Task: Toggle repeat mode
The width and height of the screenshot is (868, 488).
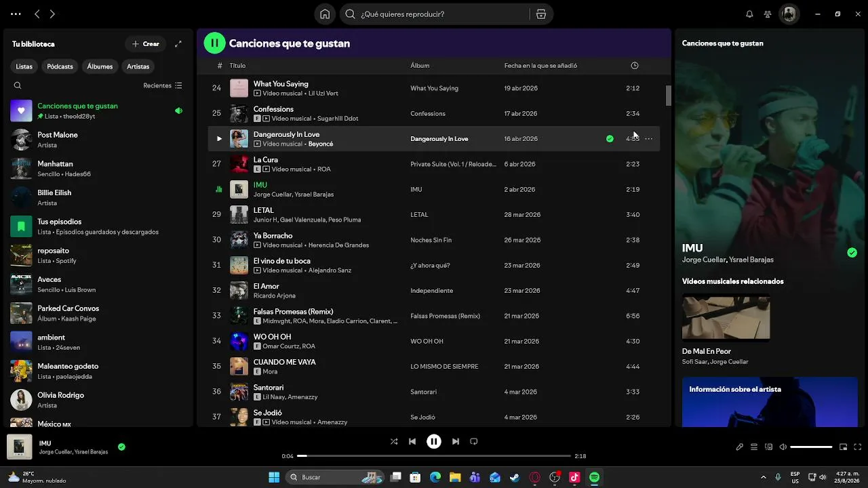Action: tap(474, 441)
